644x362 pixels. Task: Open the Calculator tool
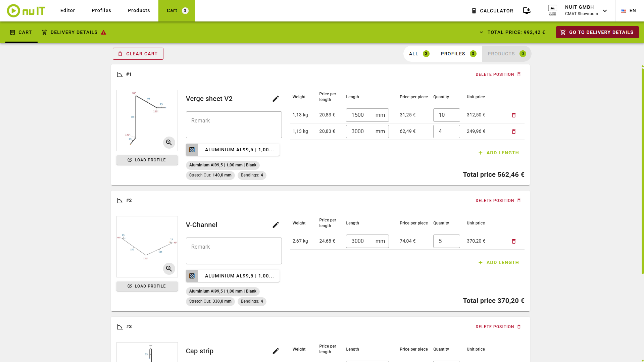click(492, 11)
